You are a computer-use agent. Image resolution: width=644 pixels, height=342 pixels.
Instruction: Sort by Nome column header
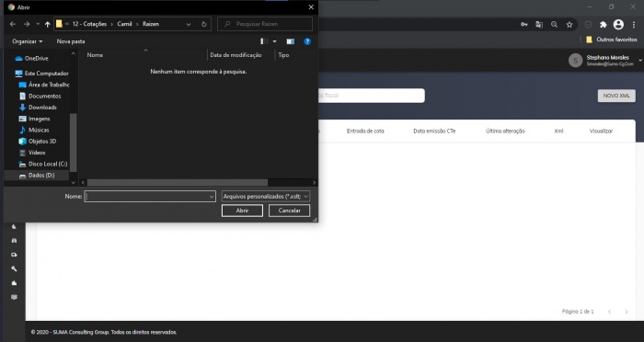coord(95,55)
